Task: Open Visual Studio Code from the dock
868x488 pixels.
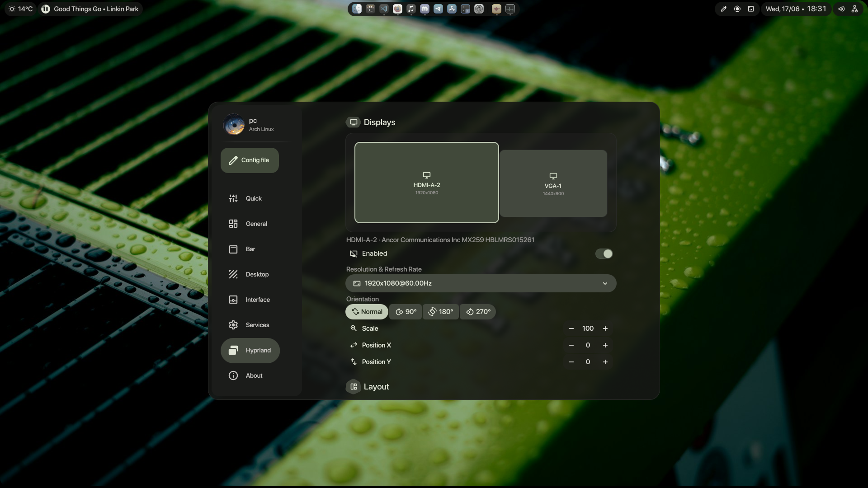Action: click(384, 9)
